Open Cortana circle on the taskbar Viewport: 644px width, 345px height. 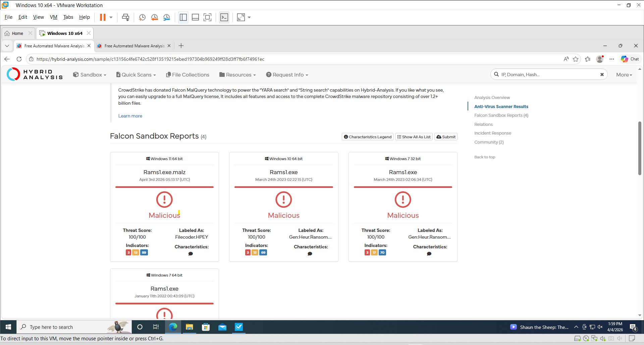(x=140, y=327)
